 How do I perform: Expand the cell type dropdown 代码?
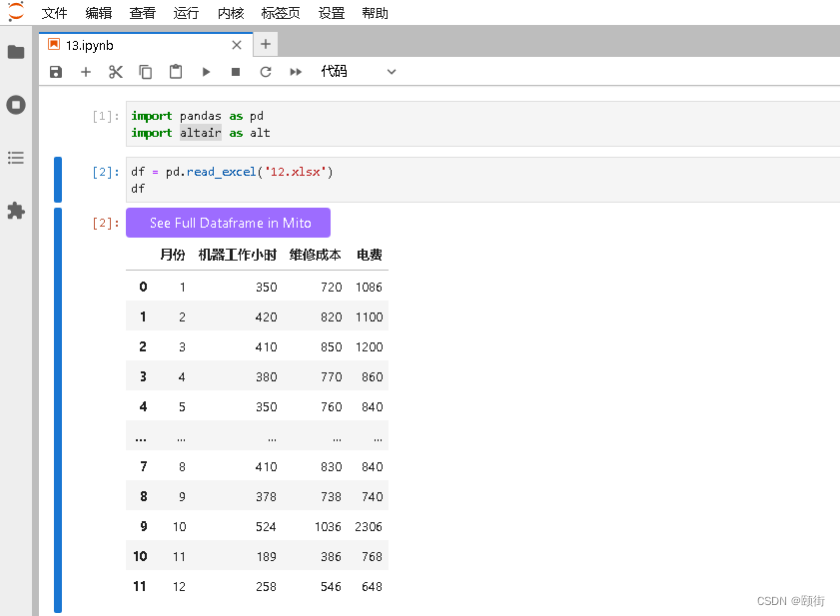(x=358, y=72)
